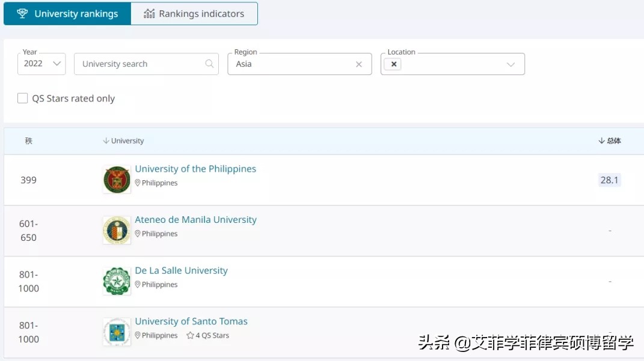Click the 28.1 overall score value
Image resolution: width=644 pixels, height=361 pixels.
[609, 180]
